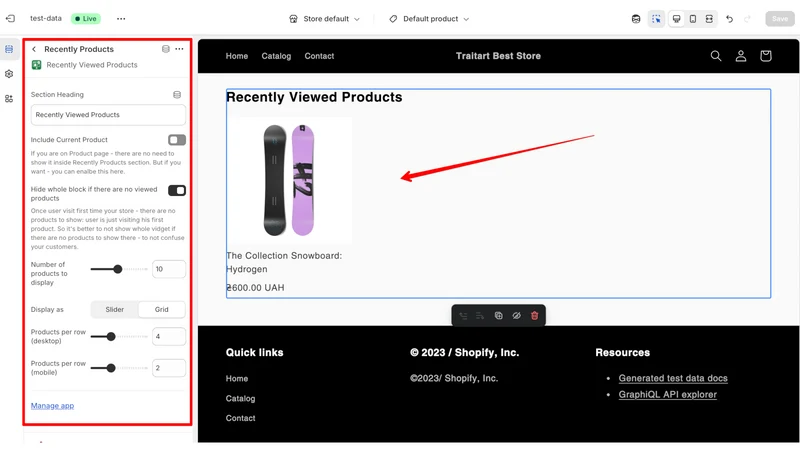Screen dimensions: 800x450
Task: Open the store search icon
Action: coord(716,56)
